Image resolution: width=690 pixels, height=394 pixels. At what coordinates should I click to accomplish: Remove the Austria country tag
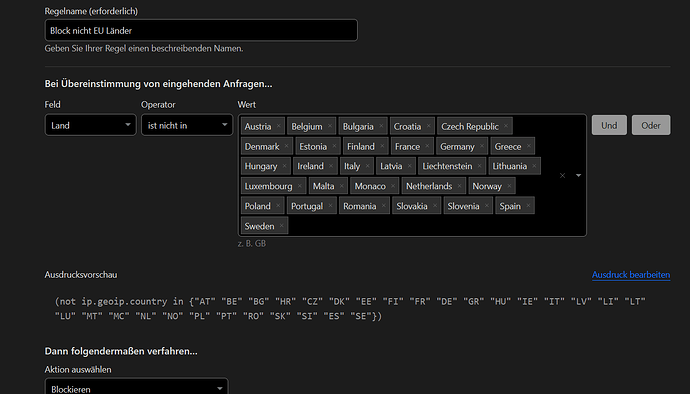(279, 126)
